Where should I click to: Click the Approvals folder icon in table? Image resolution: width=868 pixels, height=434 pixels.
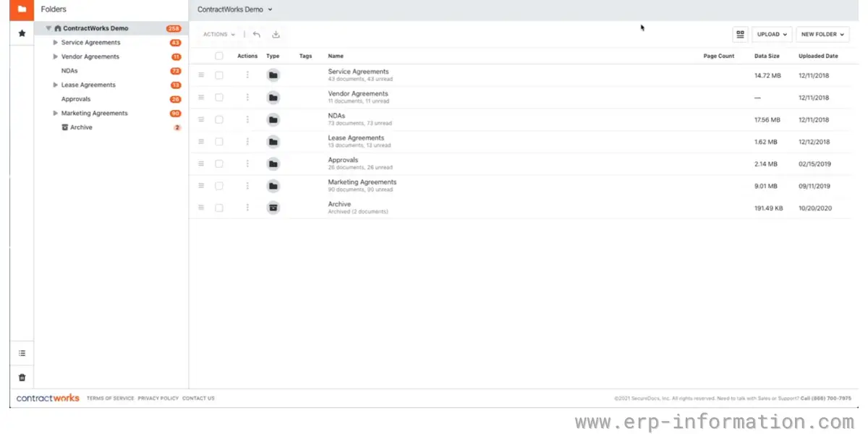coord(273,163)
